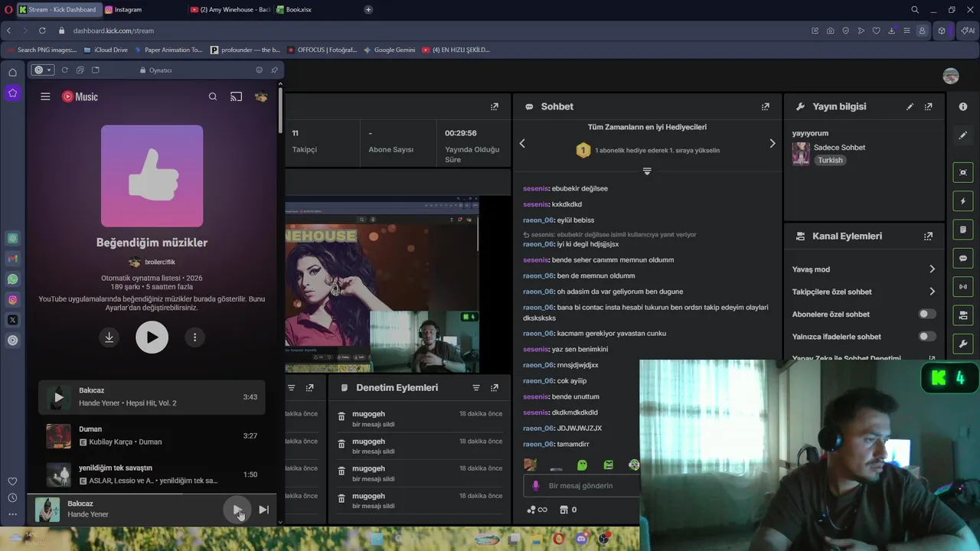Filter Denetim Eylemleri list

476,388
